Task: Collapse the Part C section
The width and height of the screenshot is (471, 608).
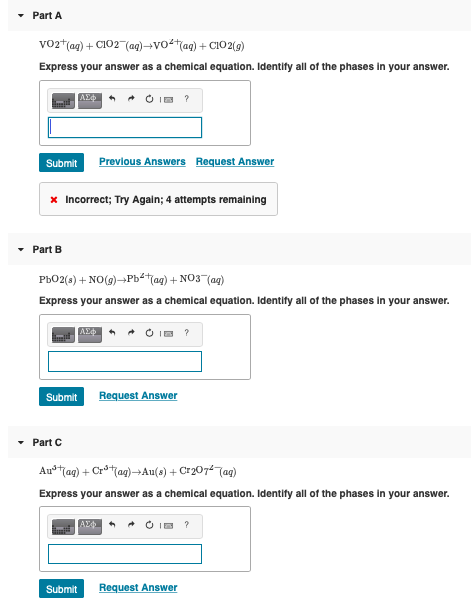Action: (x=21, y=442)
